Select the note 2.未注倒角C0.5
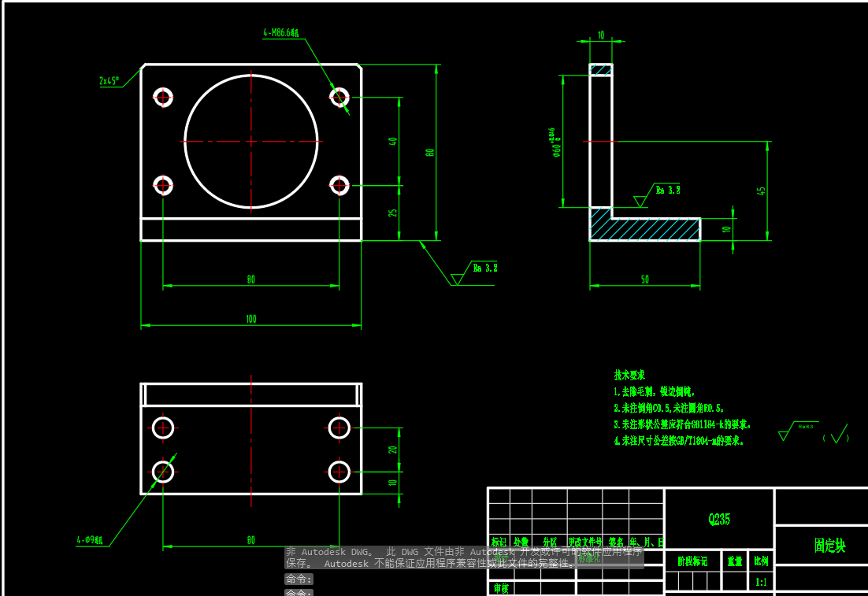 (x=669, y=408)
